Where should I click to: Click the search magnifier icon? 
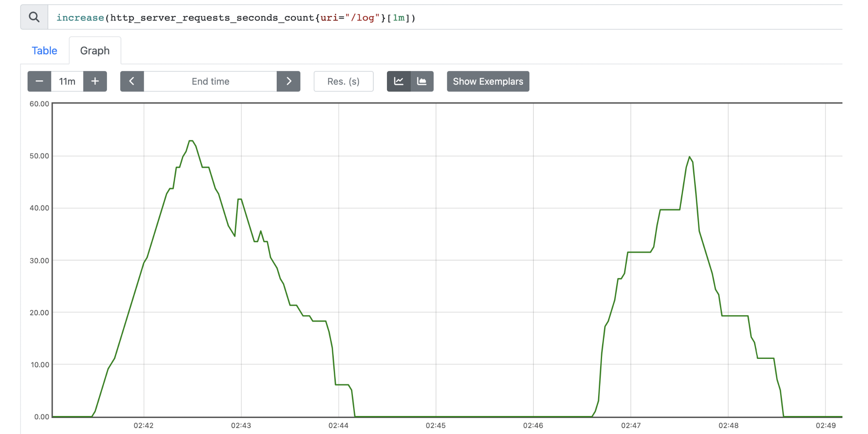pyautogui.click(x=34, y=17)
